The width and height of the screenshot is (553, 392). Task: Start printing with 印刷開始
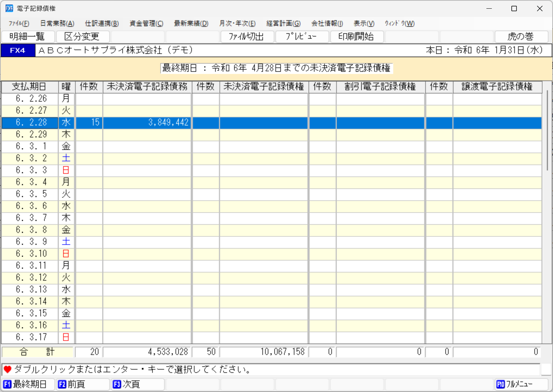coord(357,37)
